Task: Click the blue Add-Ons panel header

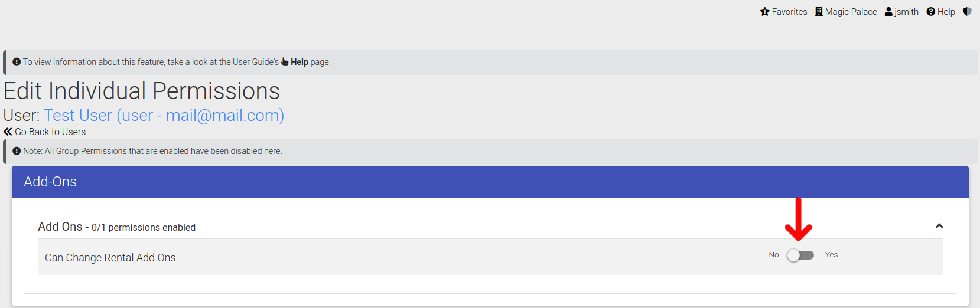Action: [490, 182]
